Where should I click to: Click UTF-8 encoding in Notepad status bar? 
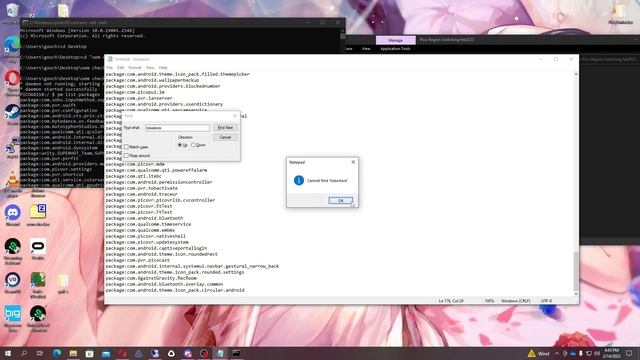[546, 301]
